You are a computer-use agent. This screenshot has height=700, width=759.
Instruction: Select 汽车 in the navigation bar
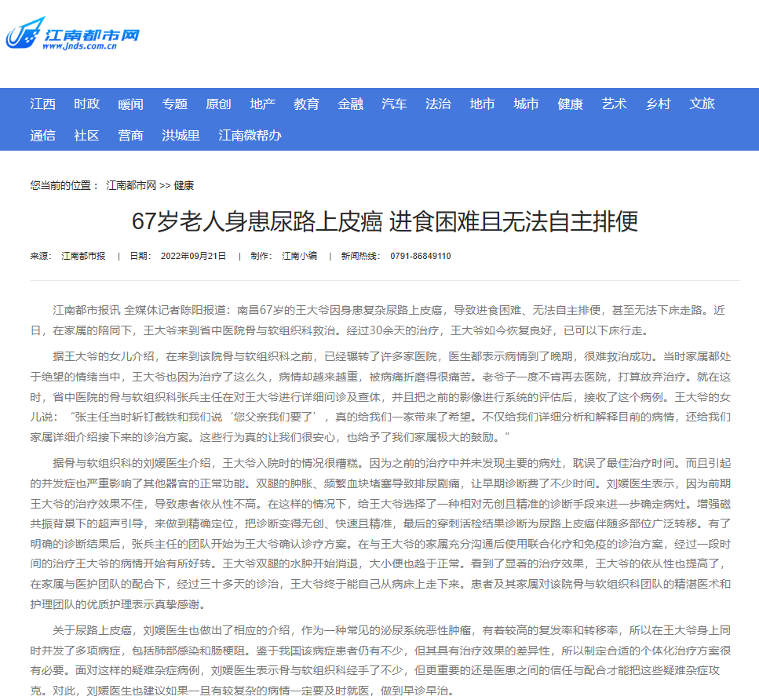(395, 104)
